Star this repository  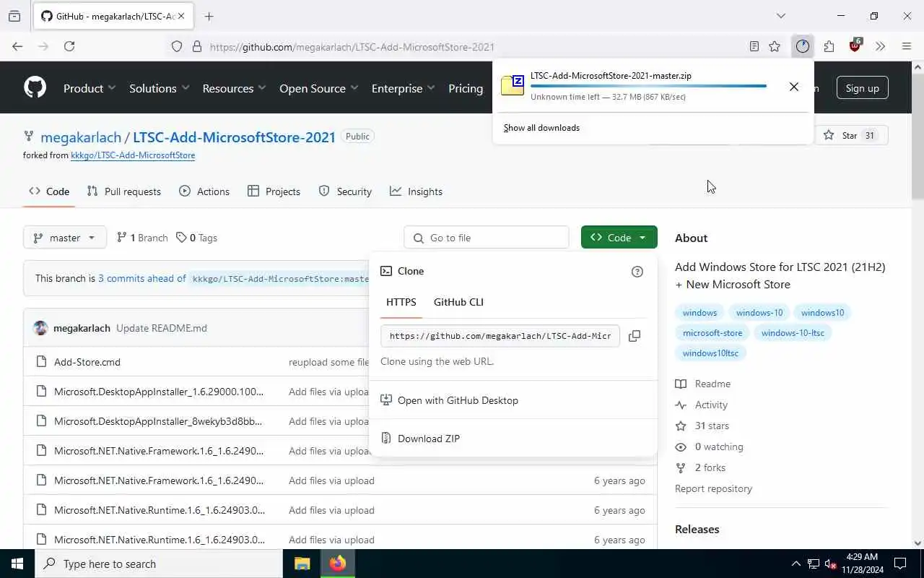pos(851,135)
